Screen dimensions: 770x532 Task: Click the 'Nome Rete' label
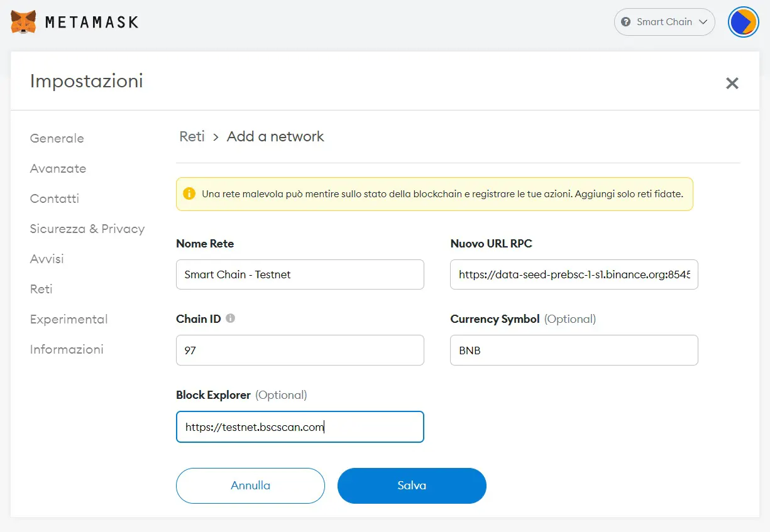tap(205, 244)
